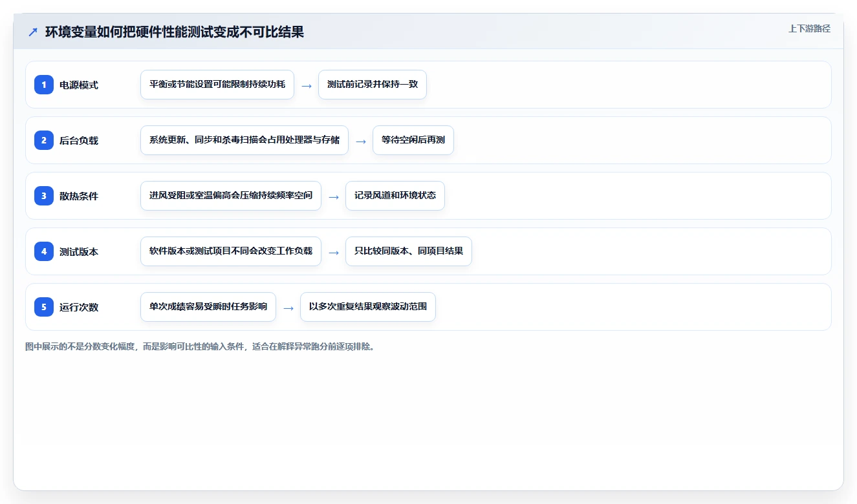Select the 测试前记录并保持一致 box

(373, 85)
